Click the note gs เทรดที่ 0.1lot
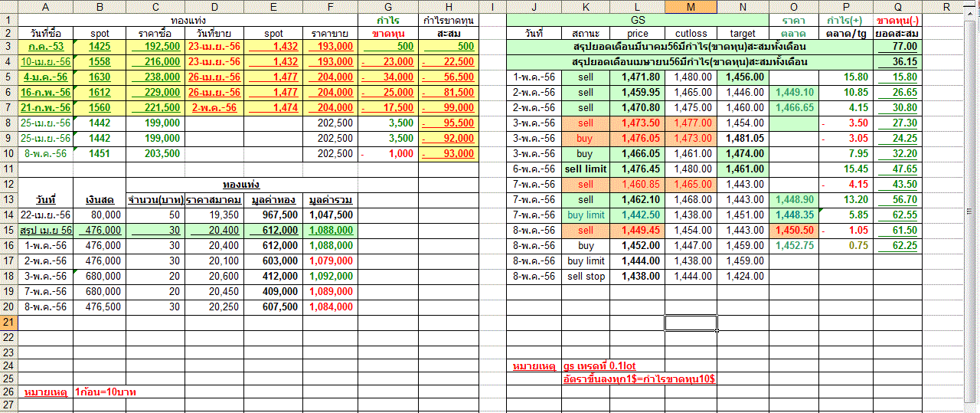Screen dimensions: 980x413 pyautogui.click(x=599, y=365)
